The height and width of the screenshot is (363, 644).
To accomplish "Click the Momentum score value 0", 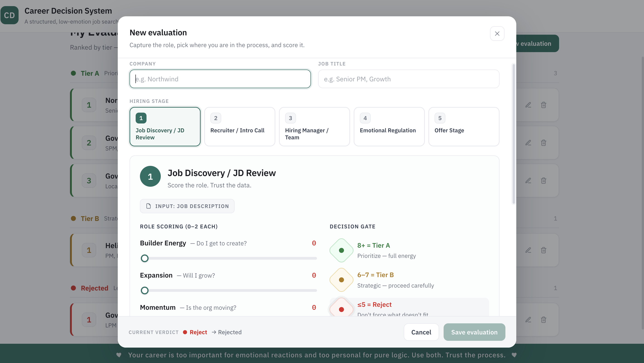I will point(314,307).
